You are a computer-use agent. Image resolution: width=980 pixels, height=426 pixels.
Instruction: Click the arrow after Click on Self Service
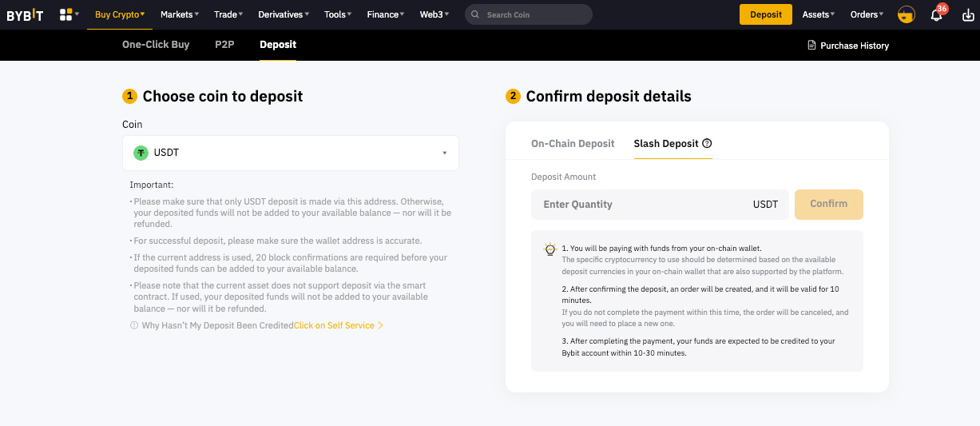[381, 325]
